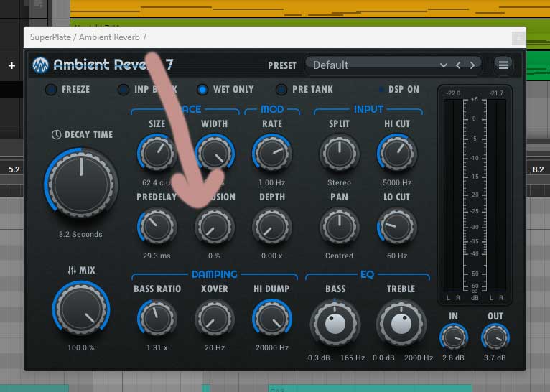Click the Predelay knob
Viewport: 550px width, 392px height.
point(157,226)
